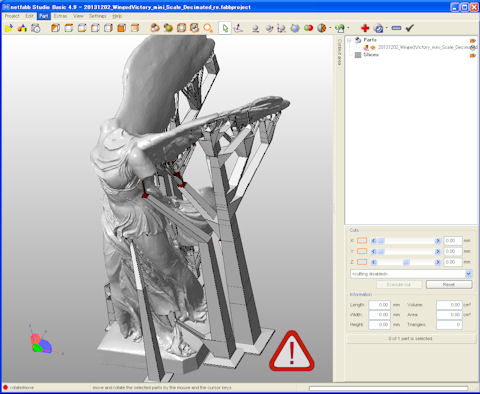The width and height of the screenshot is (480, 394).
Task: Select the magnifier zoom tool
Action: 208,28
